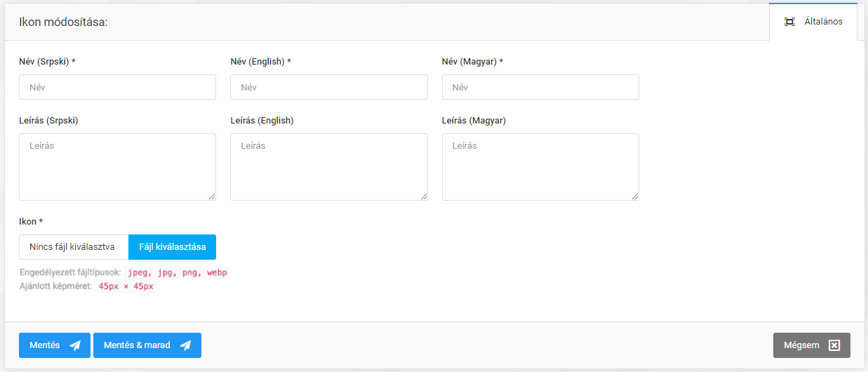Grab the resize handle of Leírás (Srpski) textarea

211,196
